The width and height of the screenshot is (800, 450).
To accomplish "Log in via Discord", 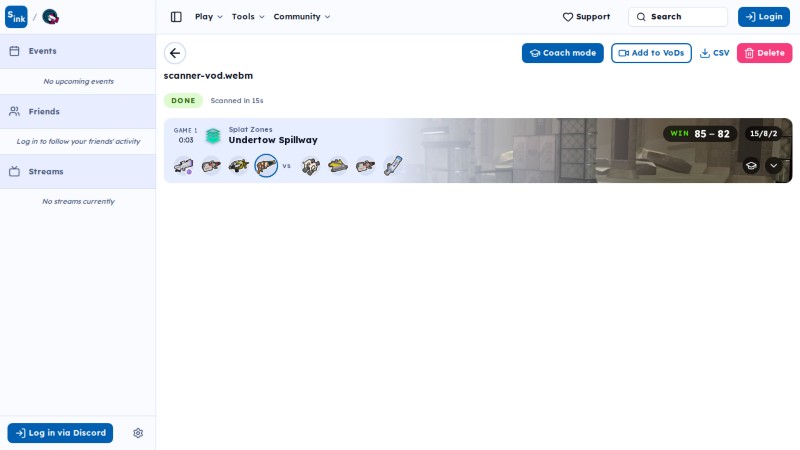I will pyautogui.click(x=60, y=433).
